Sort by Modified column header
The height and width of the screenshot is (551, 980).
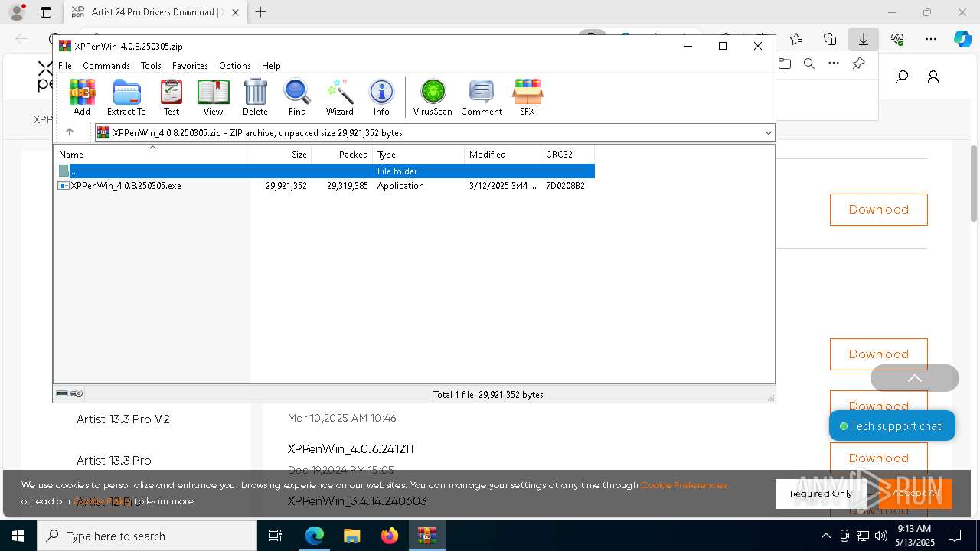[x=503, y=155]
